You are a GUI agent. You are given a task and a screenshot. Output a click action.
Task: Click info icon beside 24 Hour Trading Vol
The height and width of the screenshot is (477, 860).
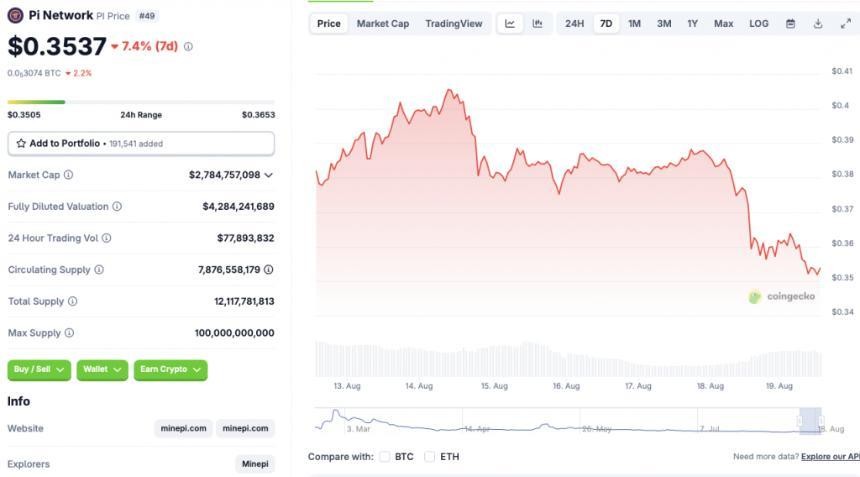coord(107,238)
